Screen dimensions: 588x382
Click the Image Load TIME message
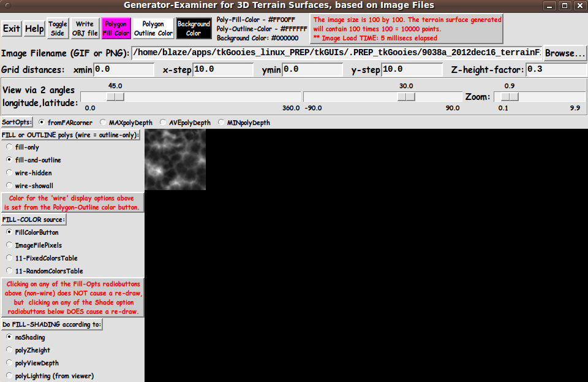point(375,38)
